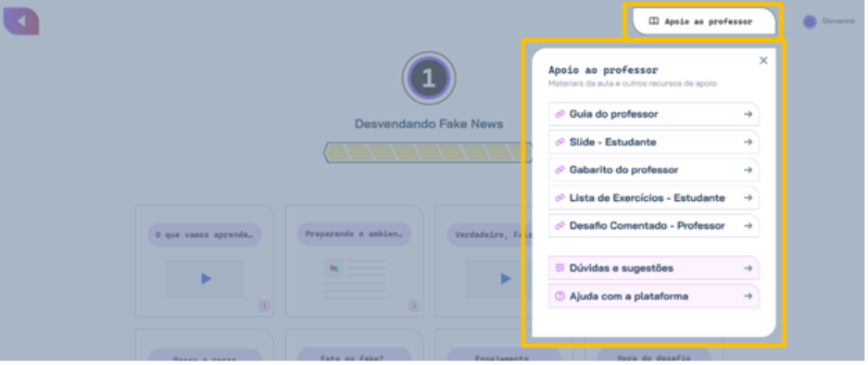Click the question mark icon beside Ajuda com a plataforma
The image size is (868, 365).
pyautogui.click(x=560, y=296)
